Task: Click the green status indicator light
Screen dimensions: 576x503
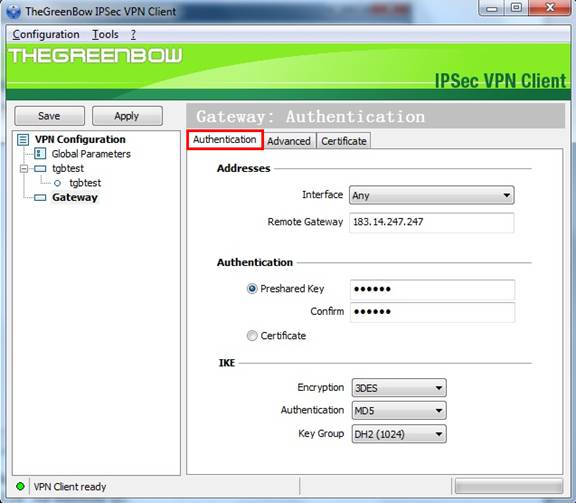Action: [20, 486]
